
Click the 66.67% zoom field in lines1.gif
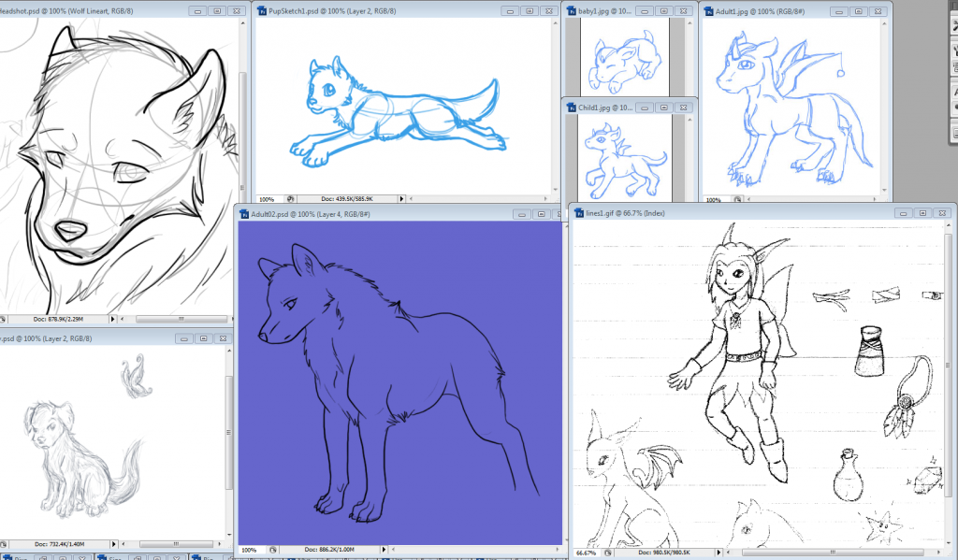(587, 553)
